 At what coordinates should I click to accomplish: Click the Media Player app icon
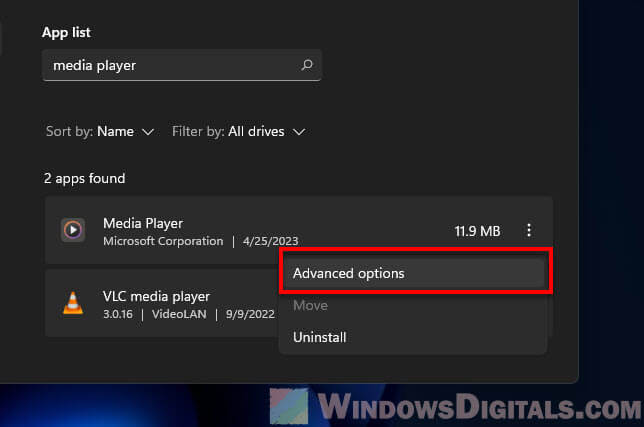click(x=73, y=230)
